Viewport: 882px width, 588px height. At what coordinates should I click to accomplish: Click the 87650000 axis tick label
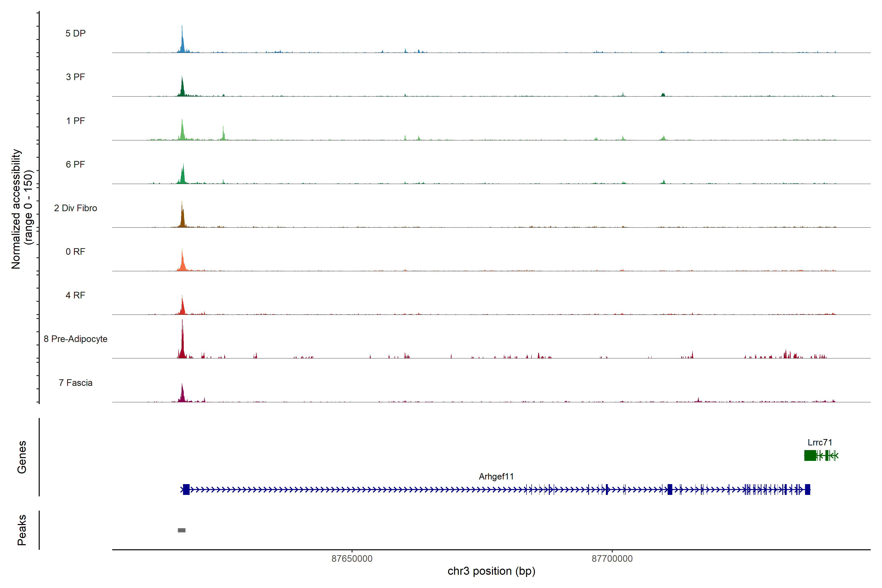pyautogui.click(x=352, y=558)
